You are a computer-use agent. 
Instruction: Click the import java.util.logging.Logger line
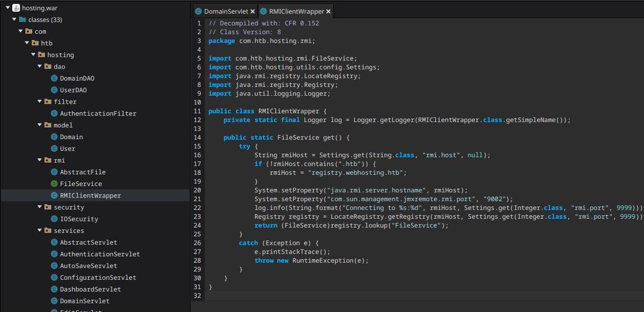coord(270,93)
